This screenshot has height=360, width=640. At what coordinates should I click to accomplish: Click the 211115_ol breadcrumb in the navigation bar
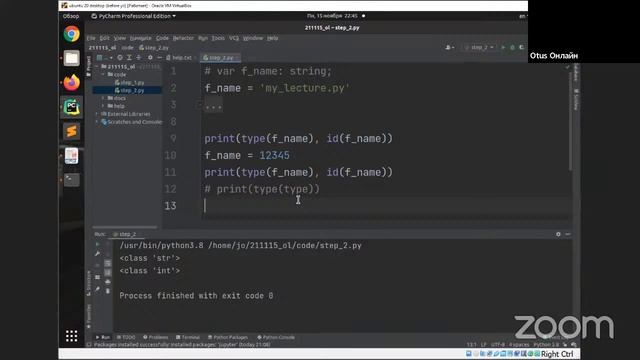click(x=102, y=48)
